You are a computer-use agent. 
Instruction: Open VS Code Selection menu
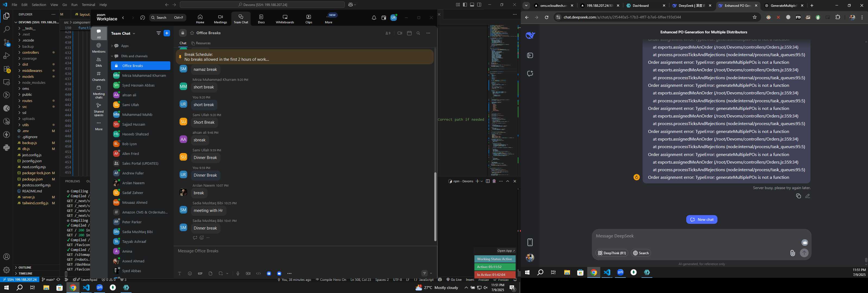pyautogui.click(x=39, y=5)
